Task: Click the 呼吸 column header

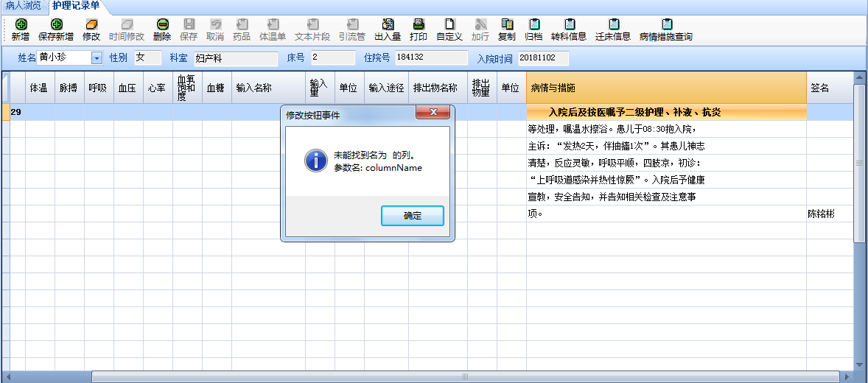Action: tap(99, 88)
